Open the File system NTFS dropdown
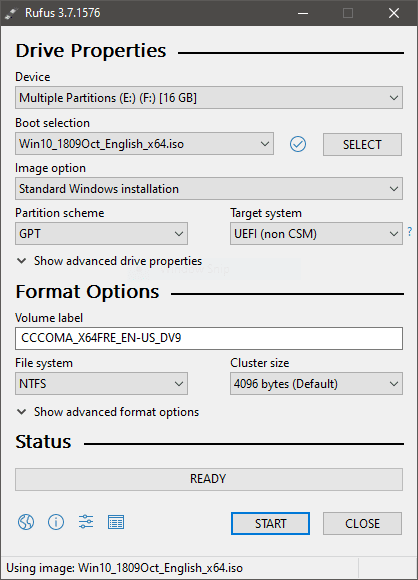The image size is (418, 580). 101,384
